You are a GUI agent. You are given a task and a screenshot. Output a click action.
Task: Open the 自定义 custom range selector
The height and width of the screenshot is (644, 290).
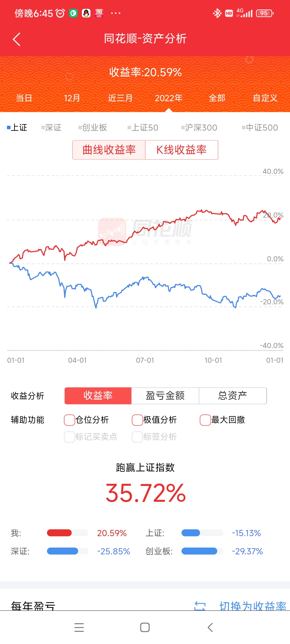[x=265, y=98]
